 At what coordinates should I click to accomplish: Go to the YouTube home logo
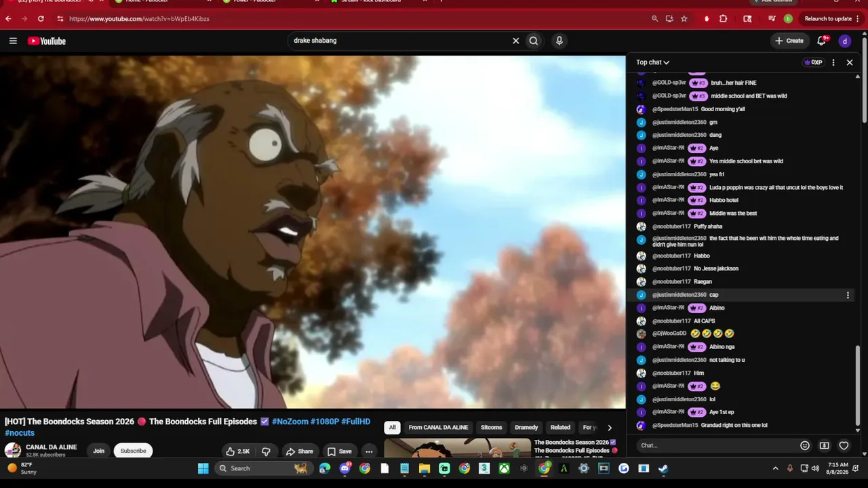[x=47, y=41]
